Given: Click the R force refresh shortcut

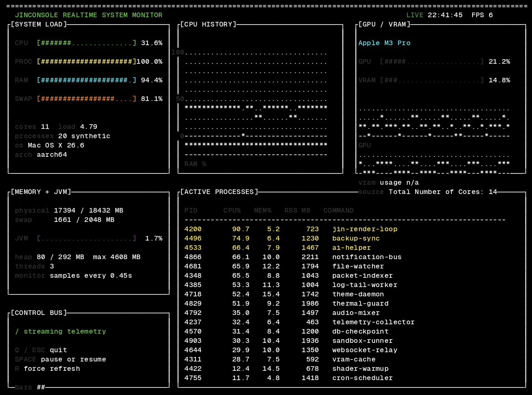Looking at the screenshot, I should point(47,369).
